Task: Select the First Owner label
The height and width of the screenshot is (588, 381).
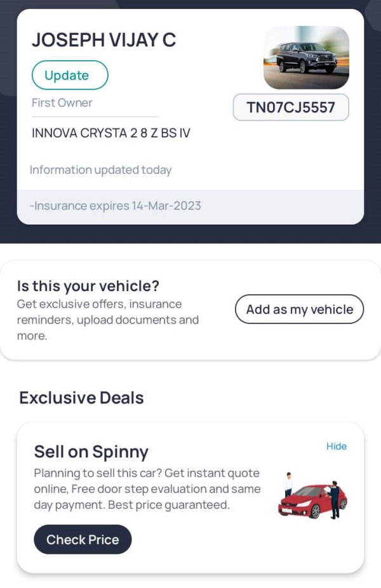Action: [62, 103]
